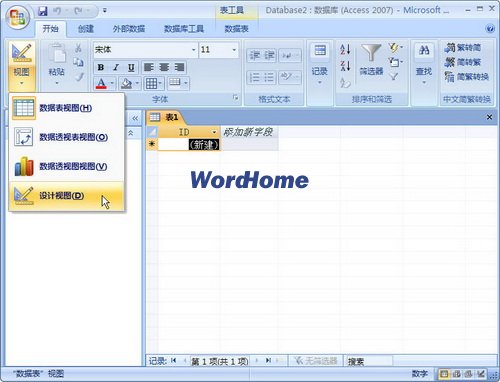Collapse the navigation group with up chevrons

pos(131,133)
